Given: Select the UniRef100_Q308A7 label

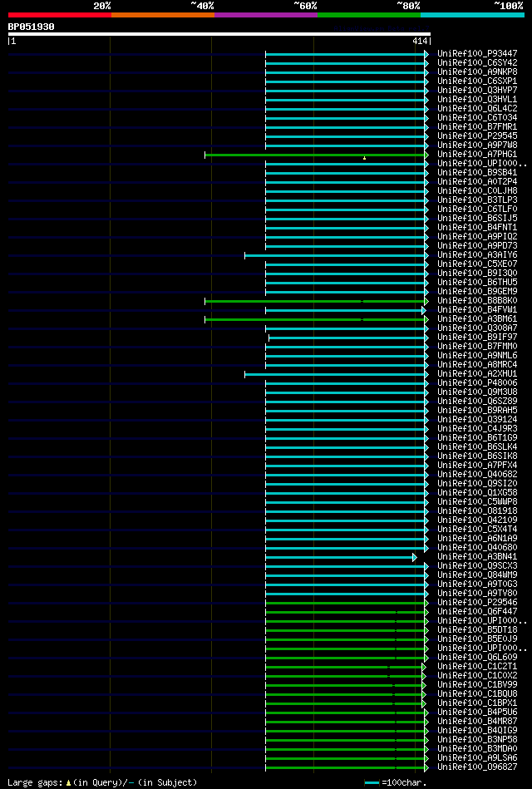Looking at the screenshot, I should point(477,328).
